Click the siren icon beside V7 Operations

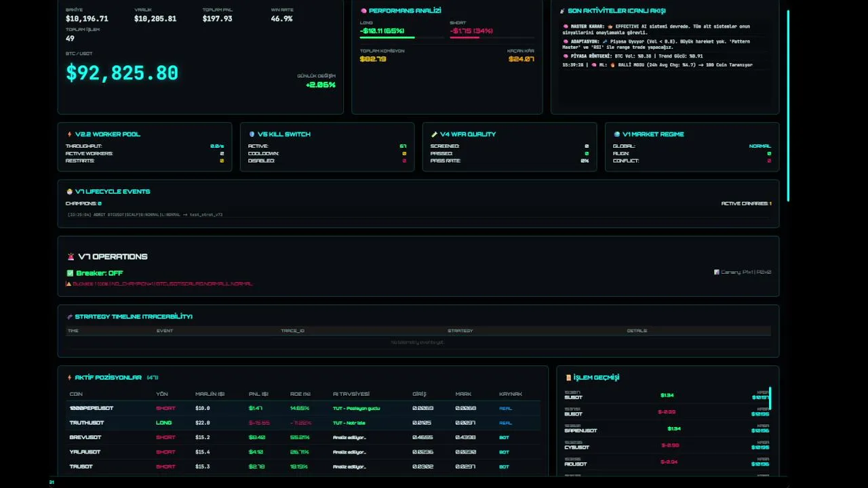point(71,257)
